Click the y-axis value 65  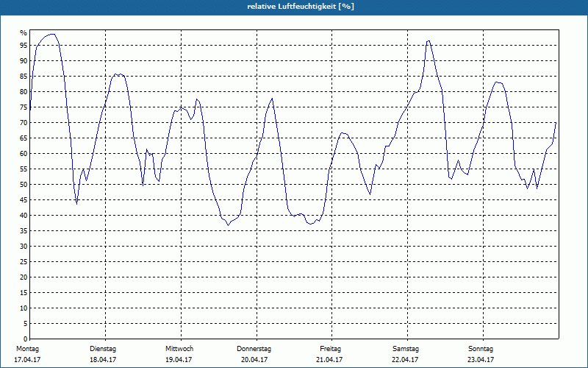(24, 138)
